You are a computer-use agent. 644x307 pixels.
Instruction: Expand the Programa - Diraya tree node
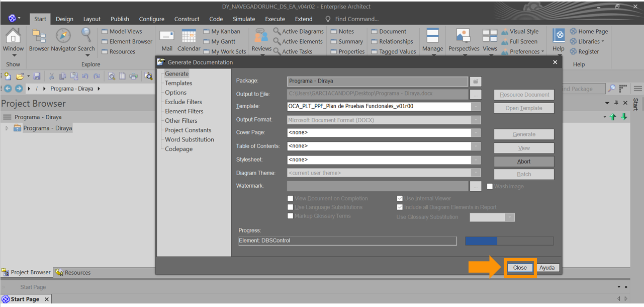click(x=7, y=128)
